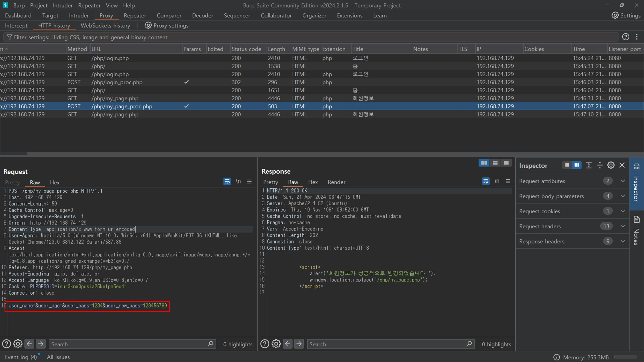Switch to the Decoder tool tab
Viewport: 644px width, 362px height.
(x=202, y=15)
